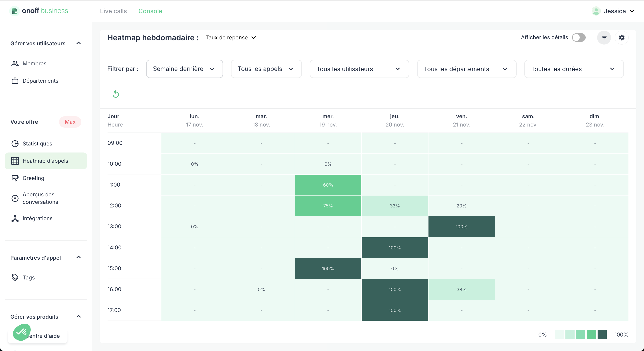Image resolution: width=644 pixels, height=351 pixels.
Task: Collapse the Gérer vos utilisateurs section
Action: [79, 43]
